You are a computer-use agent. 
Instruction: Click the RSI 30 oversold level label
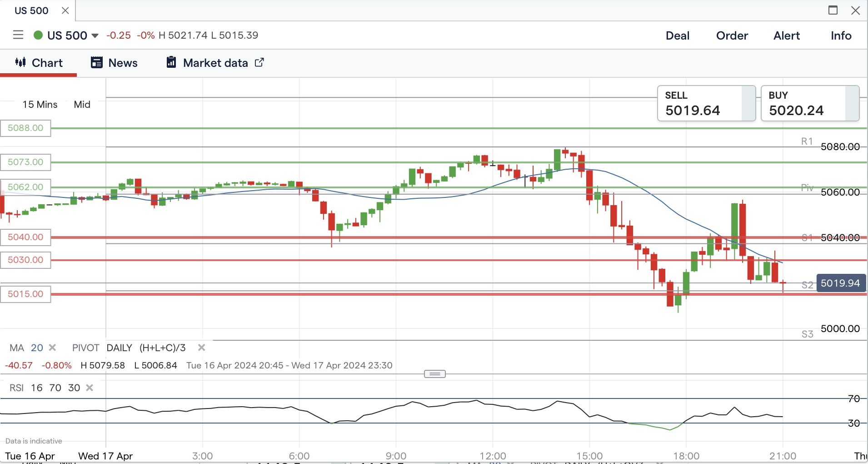854,424
